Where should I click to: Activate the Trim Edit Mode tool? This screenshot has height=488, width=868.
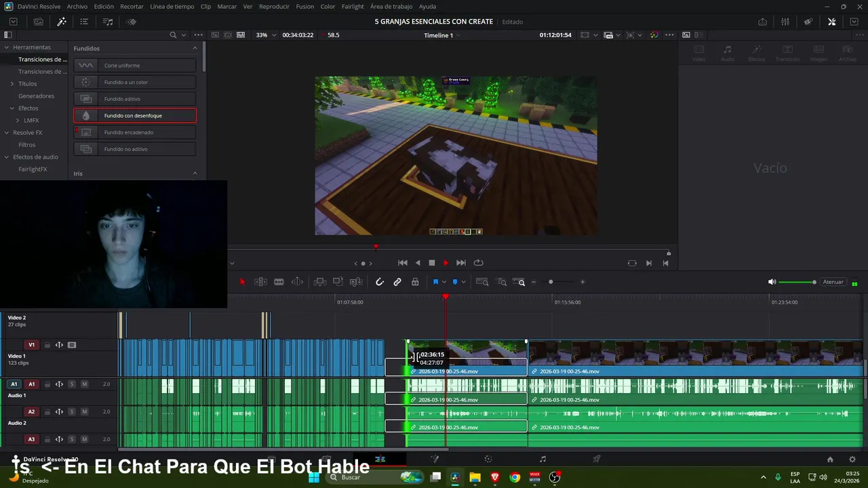click(x=260, y=282)
